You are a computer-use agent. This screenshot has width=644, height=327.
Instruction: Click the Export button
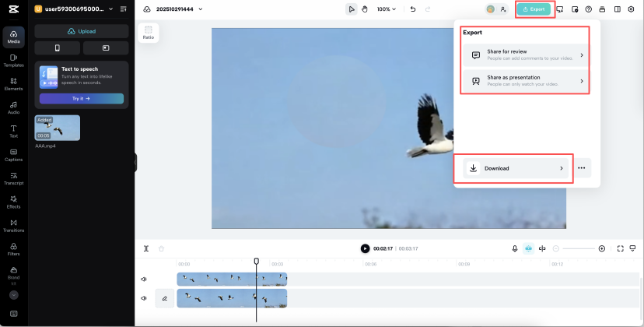tap(534, 9)
